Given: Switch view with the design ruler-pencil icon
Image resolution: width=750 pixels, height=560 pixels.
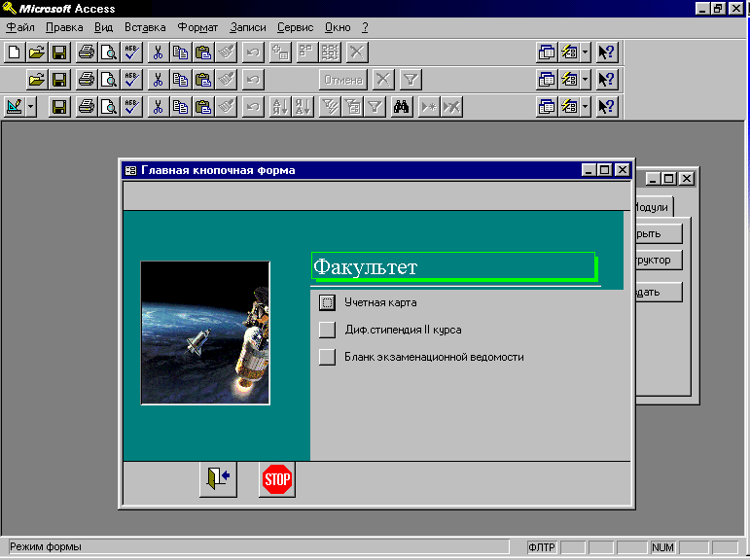Looking at the screenshot, I should pos(15,107).
